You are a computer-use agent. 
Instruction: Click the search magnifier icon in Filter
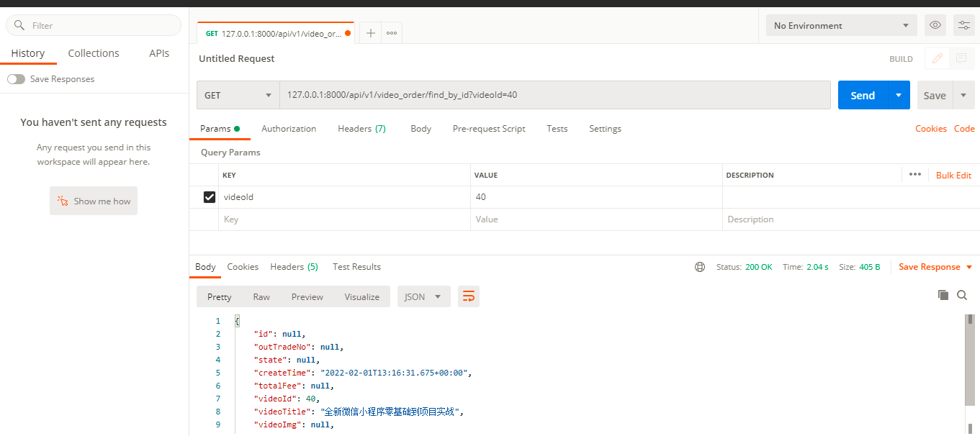pos(19,25)
